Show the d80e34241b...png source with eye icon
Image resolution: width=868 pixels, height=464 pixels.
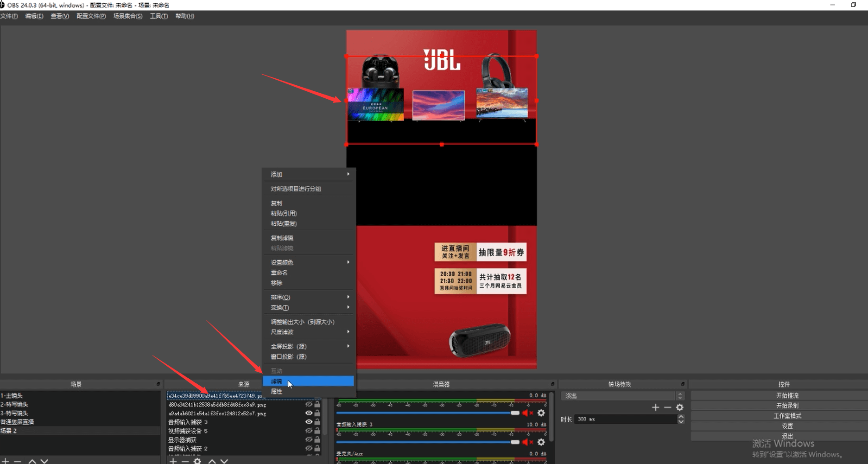pos(309,404)
